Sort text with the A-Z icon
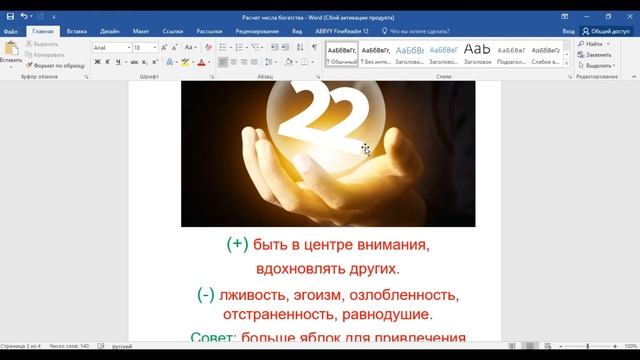The image size is (640, 360). pyautogui.click(x=300, y=48)
